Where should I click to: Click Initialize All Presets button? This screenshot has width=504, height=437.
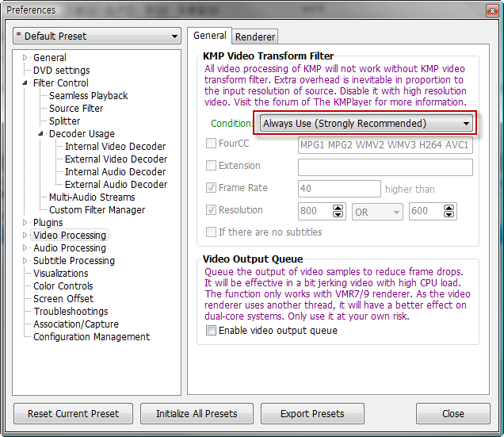197,413
